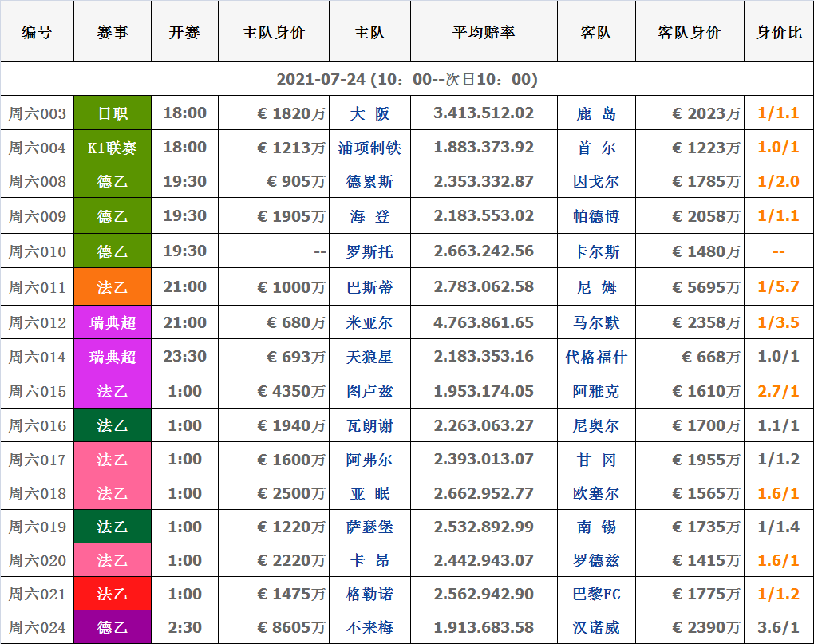Screen dimensions: 814x644
Task: Click the 身价比 column header
Action: pos(778,33)
